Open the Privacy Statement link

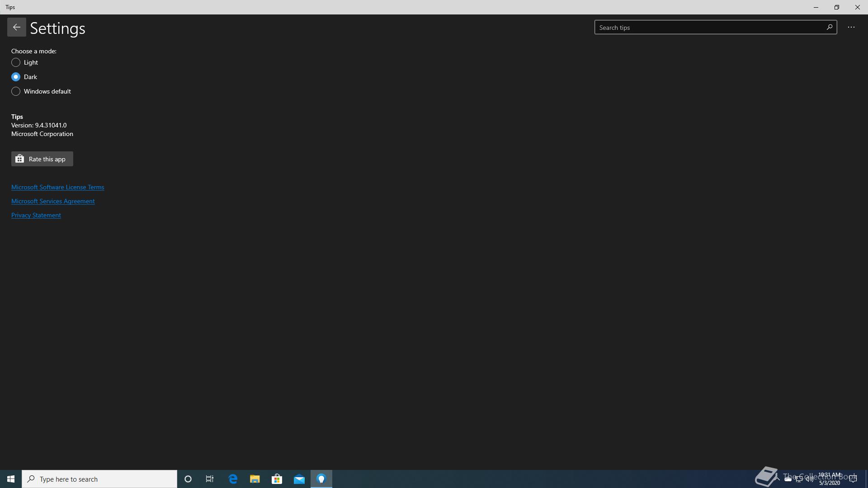(x=36, y=215)
